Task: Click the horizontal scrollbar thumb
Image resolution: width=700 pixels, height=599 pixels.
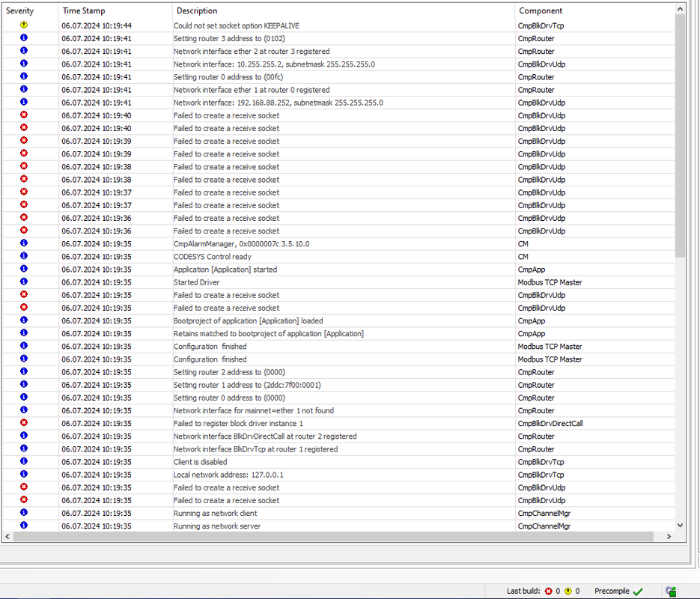Action: (x=333, y=537)
